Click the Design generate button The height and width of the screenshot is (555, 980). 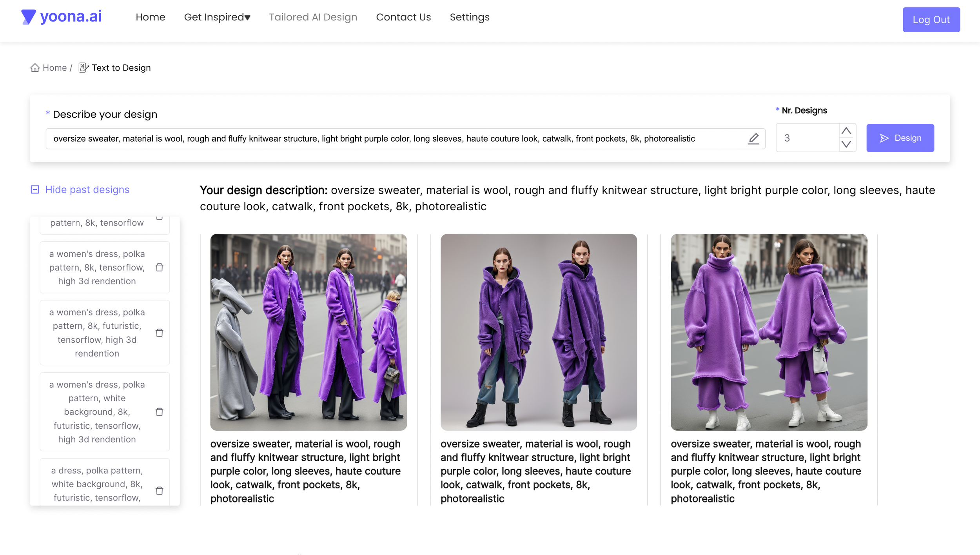(x=900, y=138)
